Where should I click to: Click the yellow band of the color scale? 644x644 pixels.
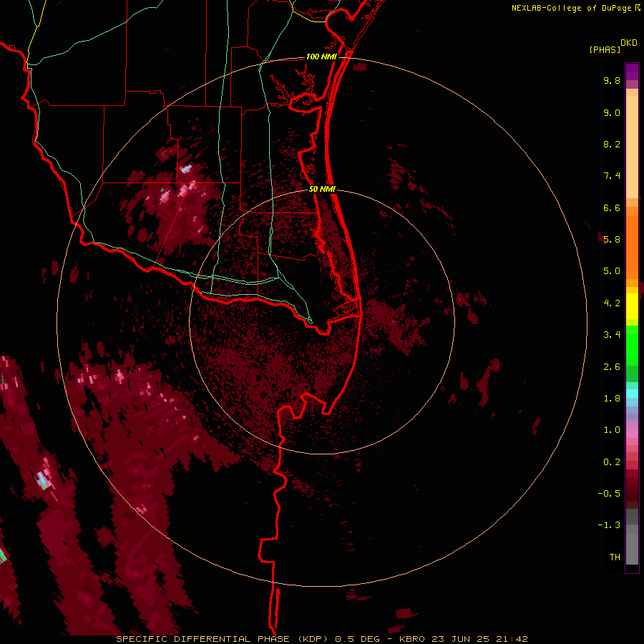coord(632,306)
